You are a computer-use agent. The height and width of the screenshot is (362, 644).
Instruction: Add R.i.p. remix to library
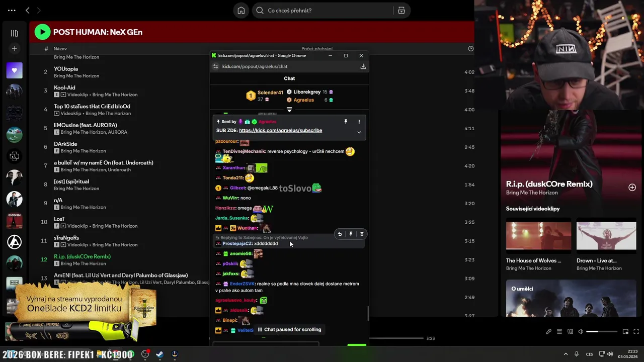point(632,188)
